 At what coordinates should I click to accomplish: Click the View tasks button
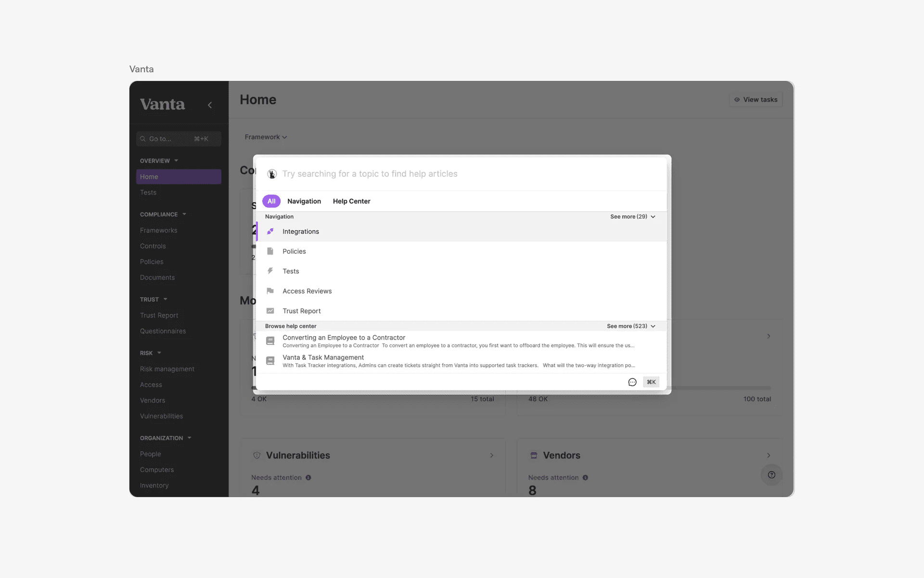(x=756, y=100)
